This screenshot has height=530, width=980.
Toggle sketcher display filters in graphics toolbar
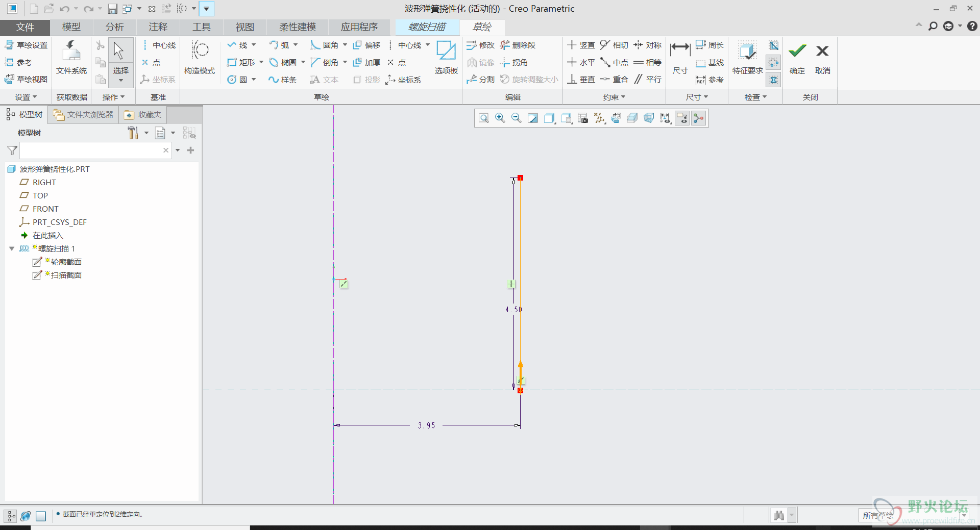click(665, 118)
